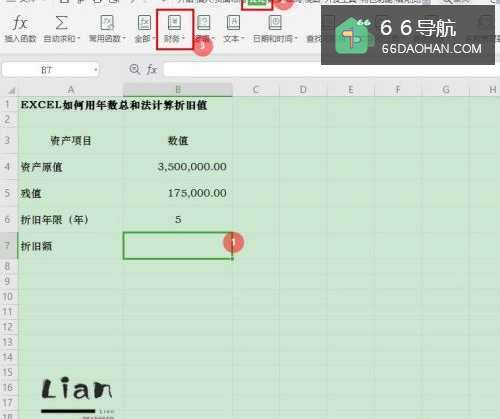Open the All functions (全部) icon
Screen dimensions: 500x419
[x=144, y=23]
